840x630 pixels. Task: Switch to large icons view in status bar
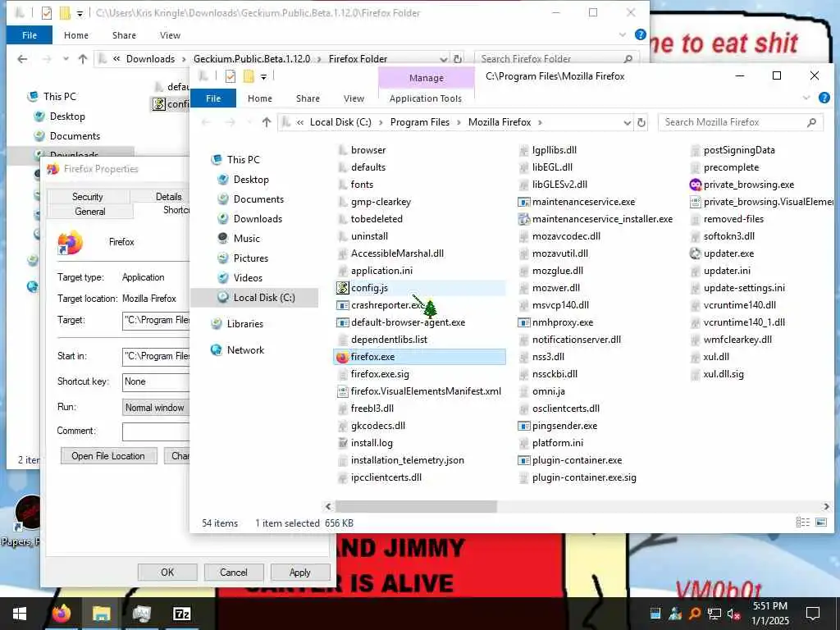821,523
